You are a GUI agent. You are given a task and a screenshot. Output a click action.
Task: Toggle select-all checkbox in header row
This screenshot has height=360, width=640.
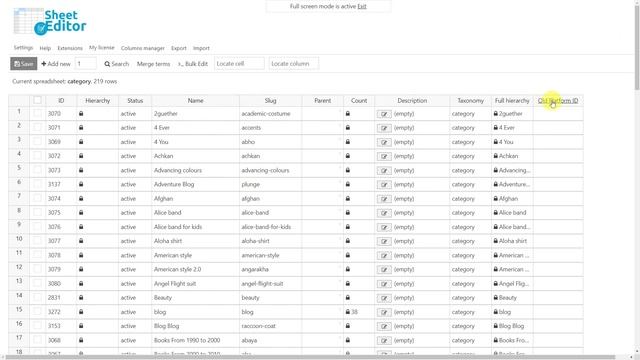pos(37,100)
